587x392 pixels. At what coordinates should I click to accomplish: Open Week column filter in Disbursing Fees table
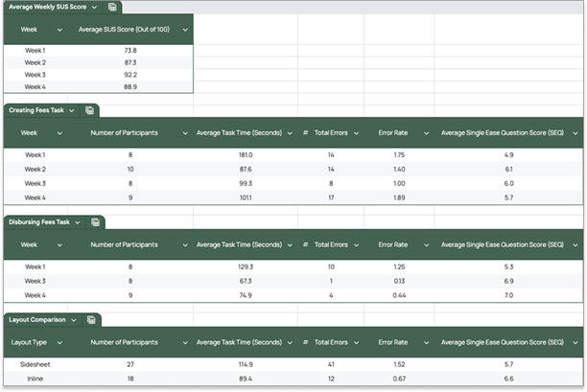pos(59,245)
